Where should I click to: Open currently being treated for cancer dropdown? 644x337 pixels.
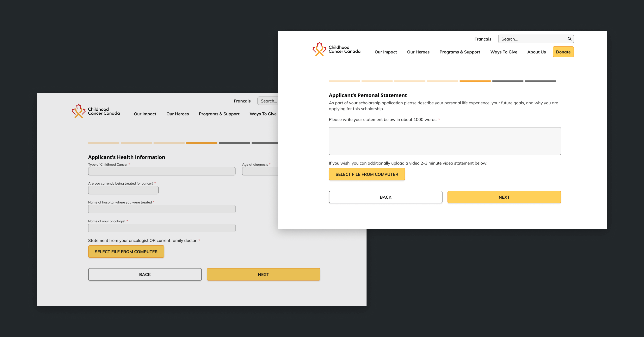[x=123, y=190]
